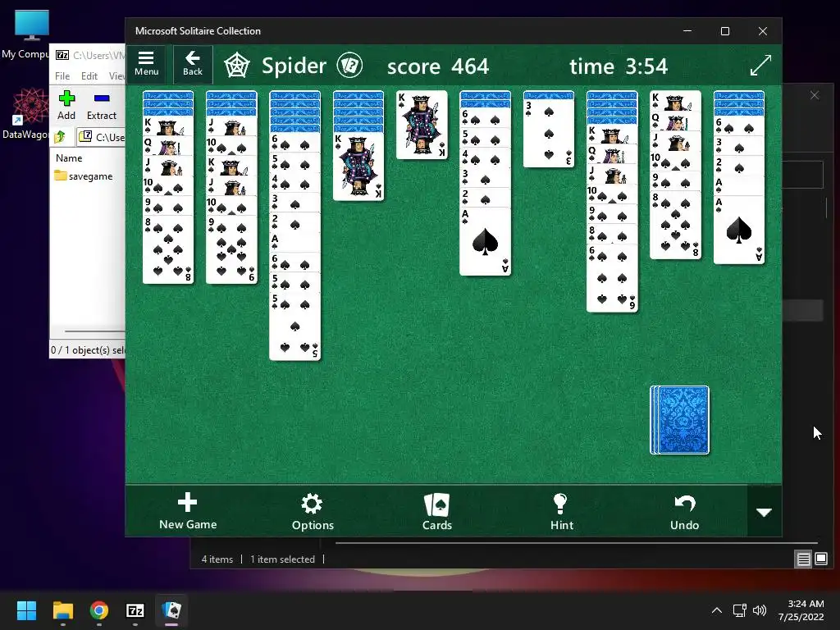The image size is (840, 630).
Task: Open the Cards deck selection
Action: 437,512
